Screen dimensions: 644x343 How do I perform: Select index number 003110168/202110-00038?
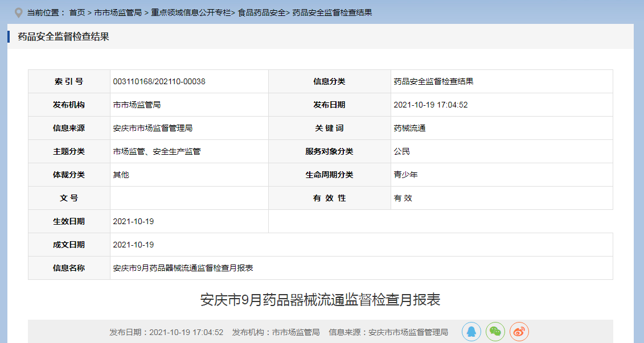pyautogui.click(x=159, y=82)
